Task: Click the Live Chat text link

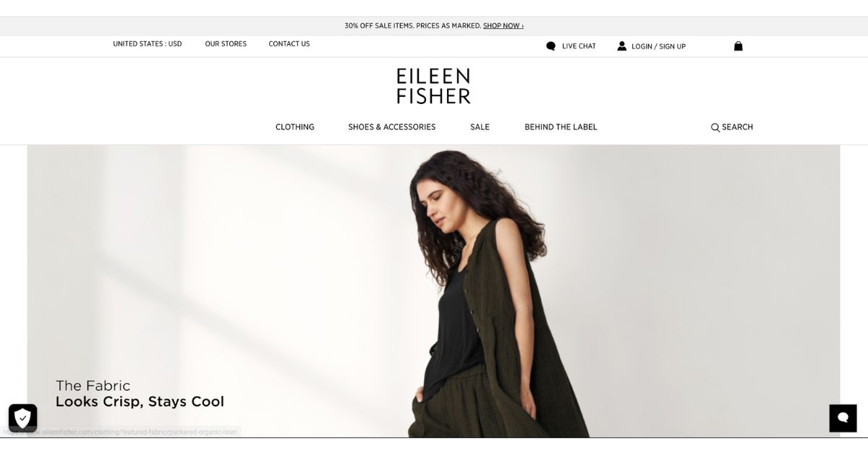Action: click(579, 46)
